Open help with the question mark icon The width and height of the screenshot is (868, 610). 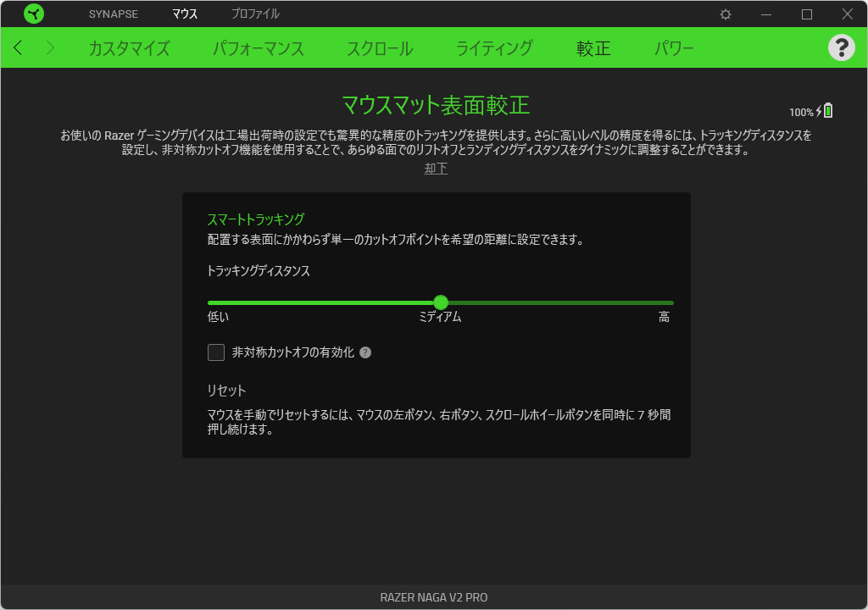point(841,47)
